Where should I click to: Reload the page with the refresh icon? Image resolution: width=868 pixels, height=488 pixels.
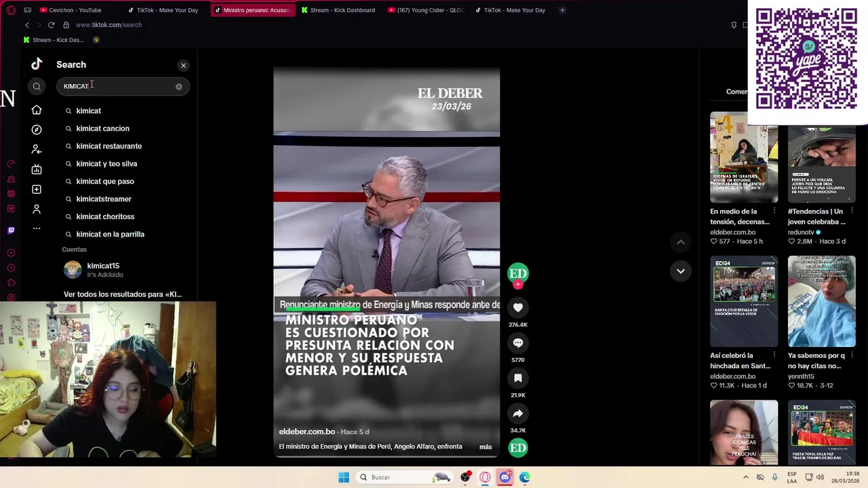click(51, 25)
